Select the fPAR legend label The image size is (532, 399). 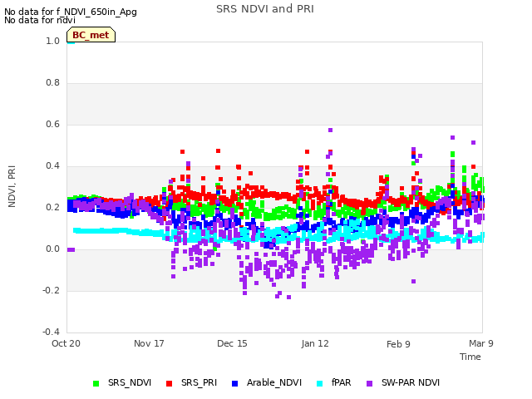tap(342, 382)
